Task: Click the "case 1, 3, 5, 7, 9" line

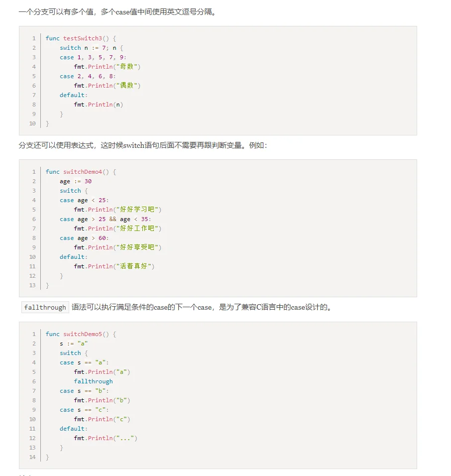Action: (93, 57)
